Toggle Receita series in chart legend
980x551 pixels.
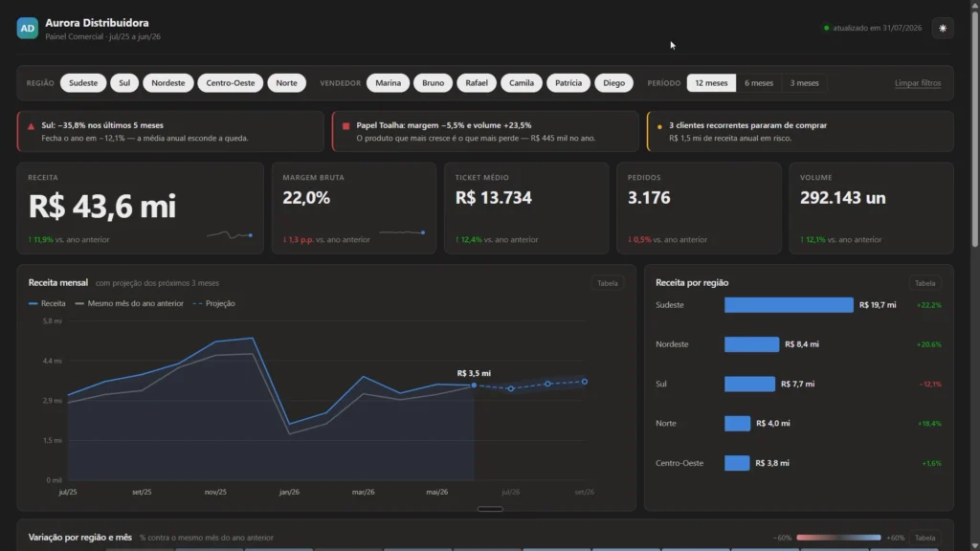tap(47, 303)
